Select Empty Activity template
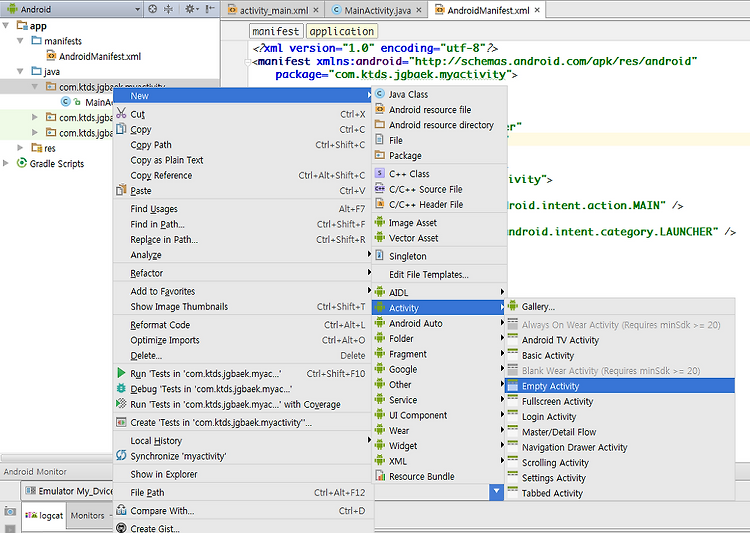 coord(620,386)
